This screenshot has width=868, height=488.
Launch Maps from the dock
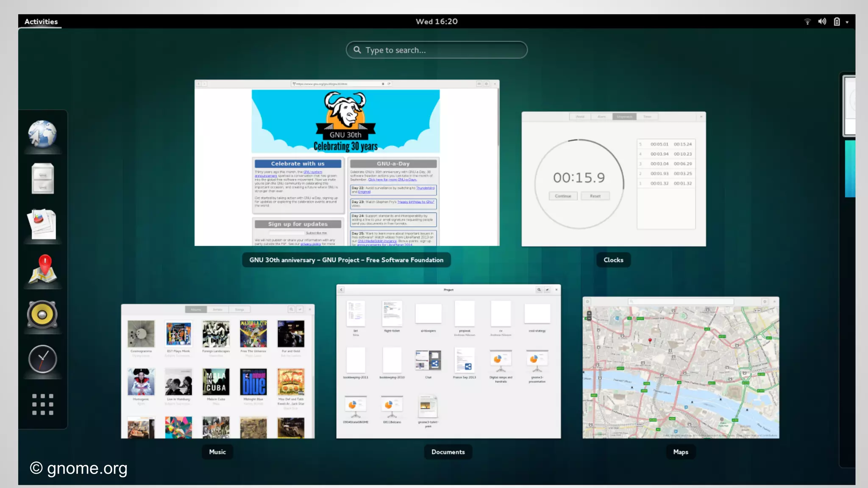pyautogui.click(x=42, y=269)
